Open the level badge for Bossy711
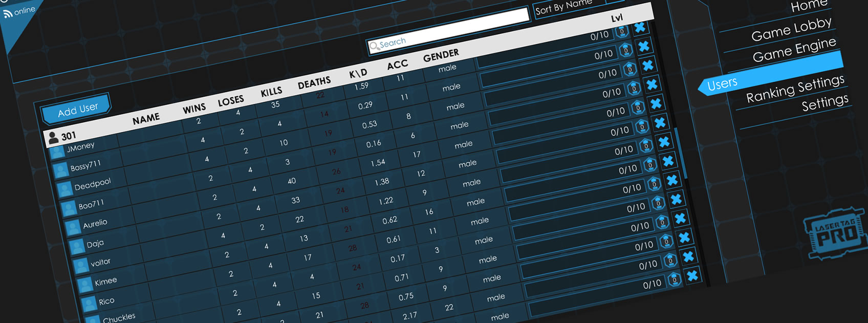 pyautogui.click(x=626, y=50)
